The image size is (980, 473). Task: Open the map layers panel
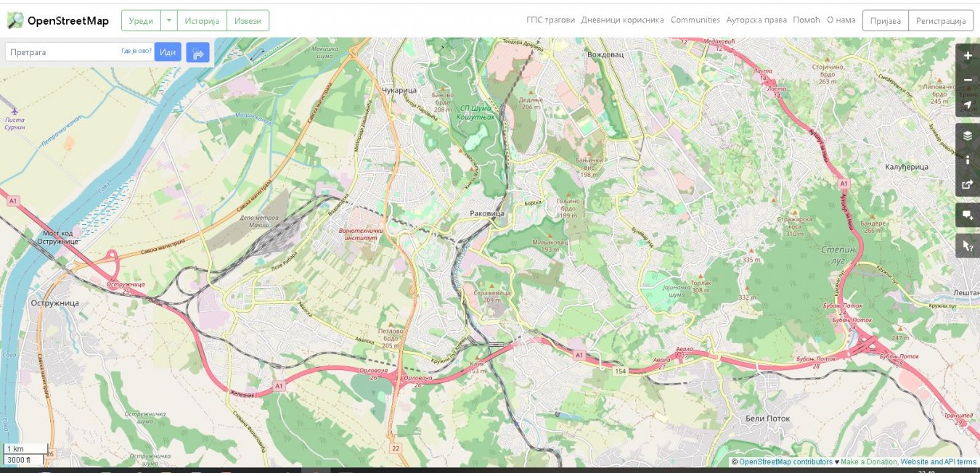pos(967,135)
